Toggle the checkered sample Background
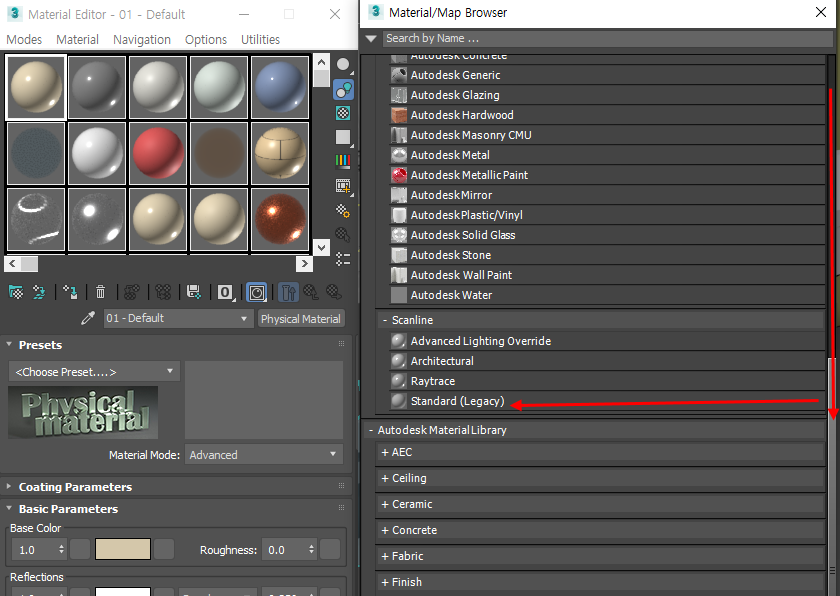Viewport: 840px width, 596px height. 343,113
